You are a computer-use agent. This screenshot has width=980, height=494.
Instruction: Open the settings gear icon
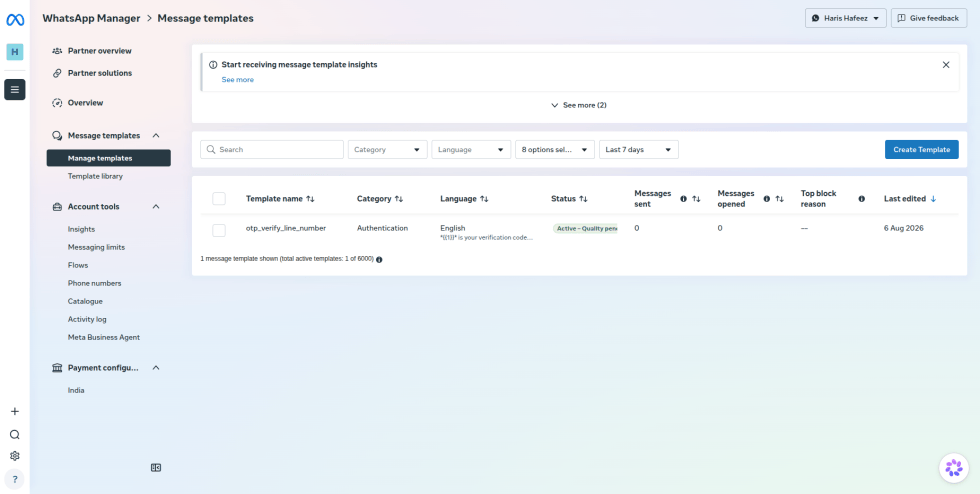point(15,456)
